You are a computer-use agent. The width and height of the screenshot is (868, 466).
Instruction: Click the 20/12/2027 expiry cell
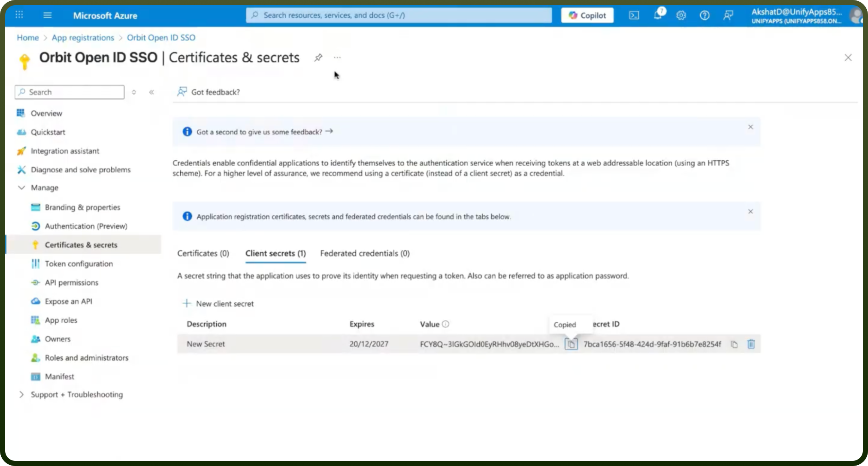pyautogui.click(x=369, y=344)
